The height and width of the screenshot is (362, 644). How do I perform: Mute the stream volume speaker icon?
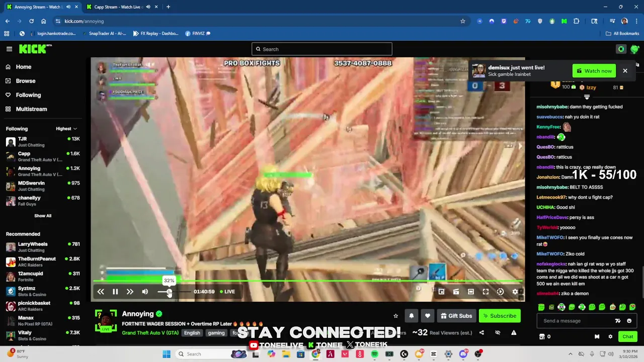click(x=145, y=292)
